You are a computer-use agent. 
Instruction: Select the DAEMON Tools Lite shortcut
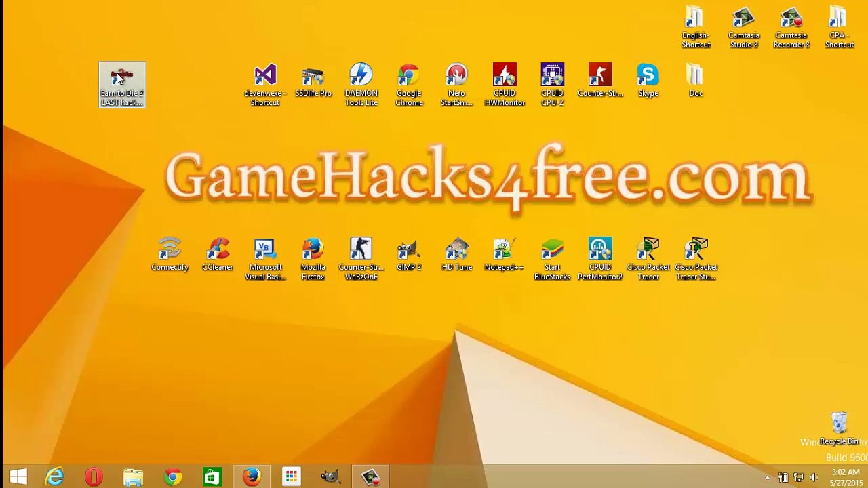pyautogui.click(x=361, y=85)
